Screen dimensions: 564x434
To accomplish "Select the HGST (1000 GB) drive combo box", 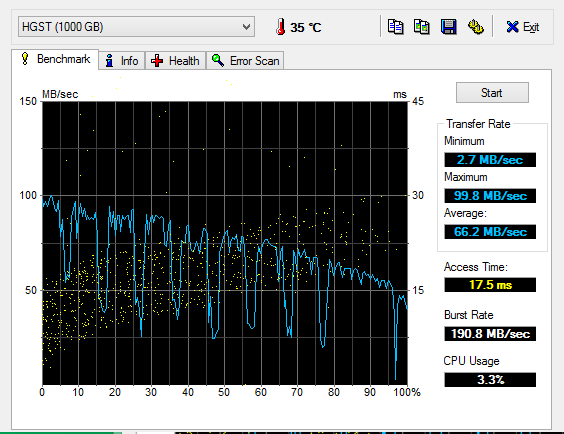I will pyautogui.click(x=136, y=27).
